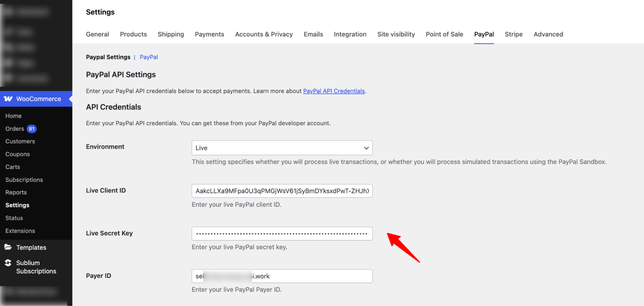Click the Live Client ID field
Image resolution: width=644 pixels, height=306 pixels.
(x=282, y=191)
